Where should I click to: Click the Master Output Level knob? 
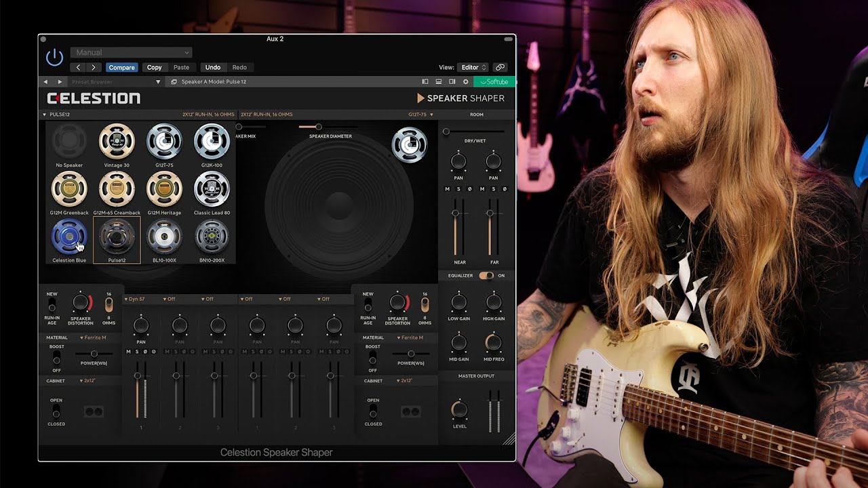460,409
